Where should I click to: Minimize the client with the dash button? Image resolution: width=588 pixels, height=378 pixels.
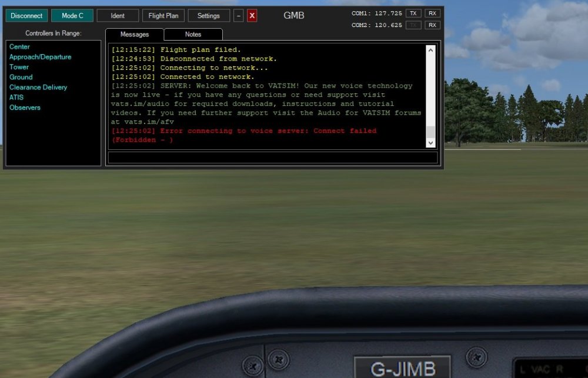[238, 16]
